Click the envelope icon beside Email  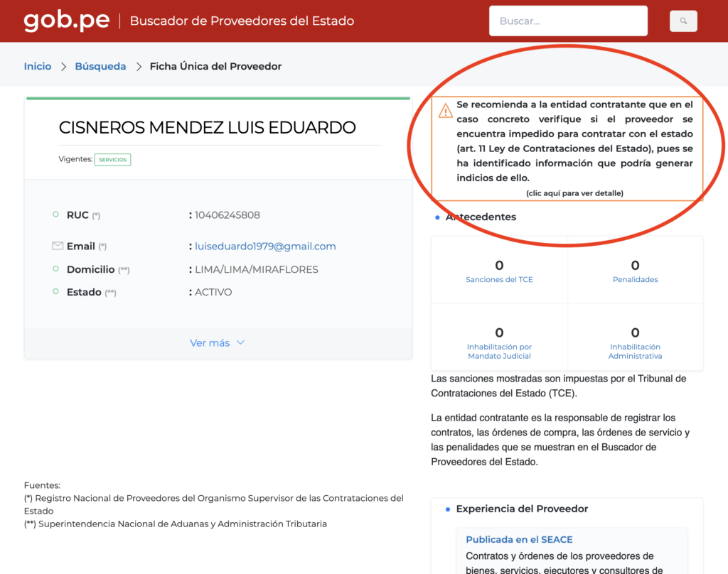(x=58, y=246)
